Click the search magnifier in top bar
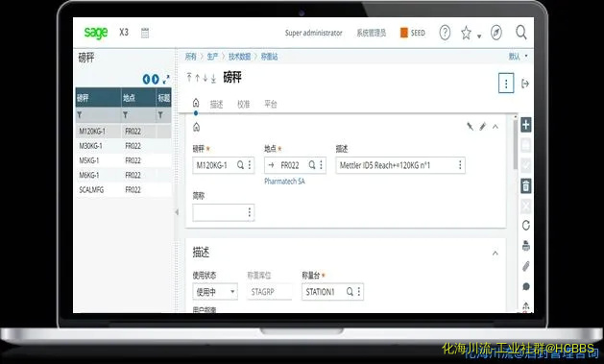This screenshot has width=604, height=364. [521, 33]
